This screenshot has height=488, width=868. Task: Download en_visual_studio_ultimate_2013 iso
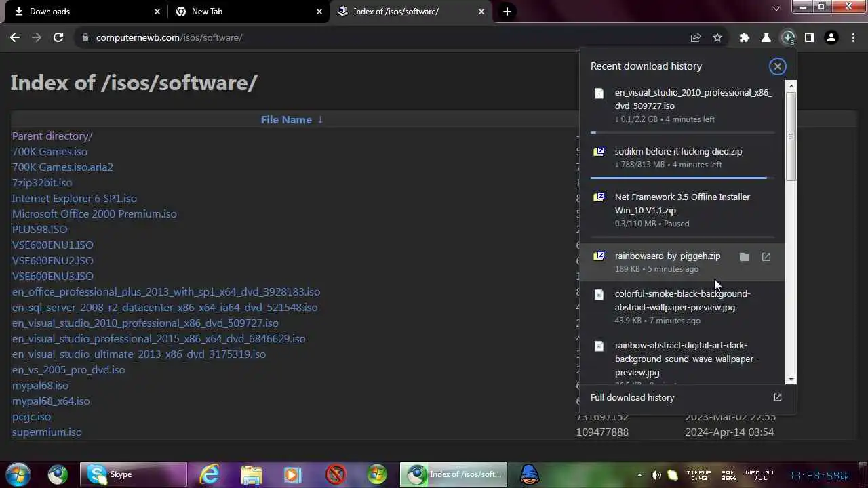[x=139, y=354]
